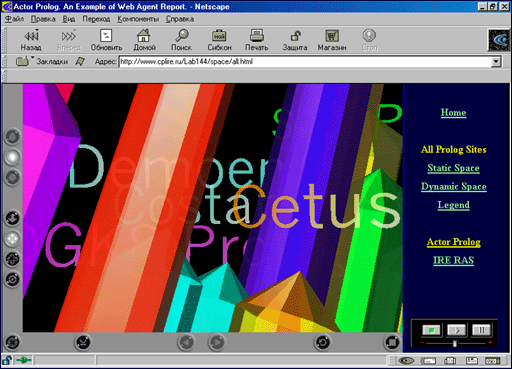The image size is (512, 369).
Task: Click the animation speed slider handle
Action: click(x=455, y=343)
